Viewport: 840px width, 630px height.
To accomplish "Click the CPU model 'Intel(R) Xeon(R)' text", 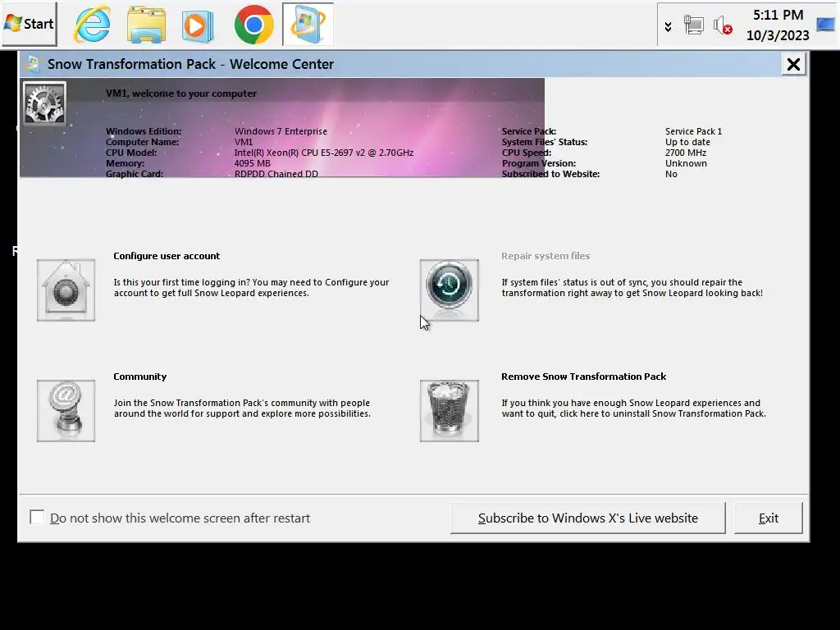I will (x=323, y=153).
